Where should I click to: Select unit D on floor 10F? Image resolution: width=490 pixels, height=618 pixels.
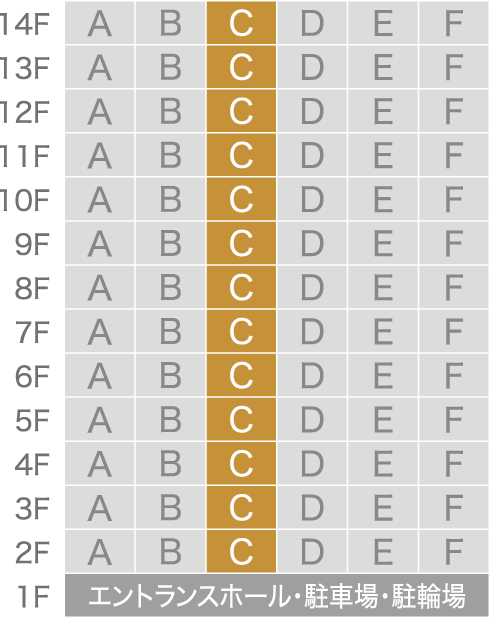coord(312,199)
